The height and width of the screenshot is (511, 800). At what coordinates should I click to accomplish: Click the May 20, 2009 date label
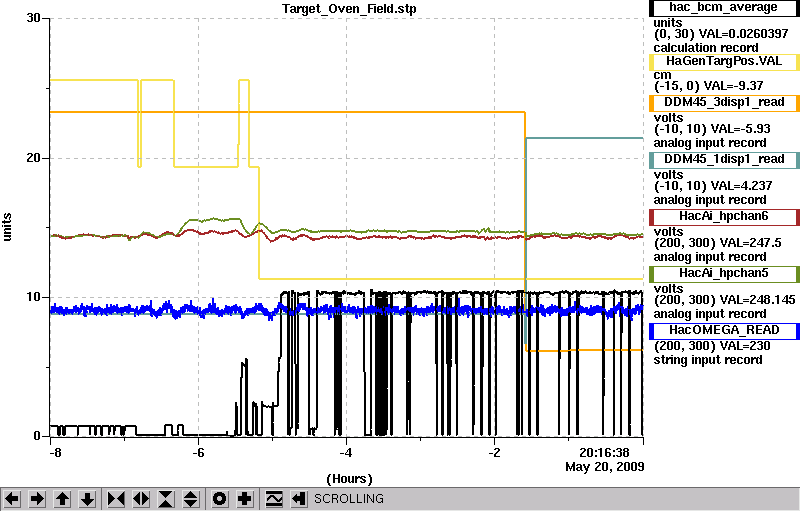605,467
